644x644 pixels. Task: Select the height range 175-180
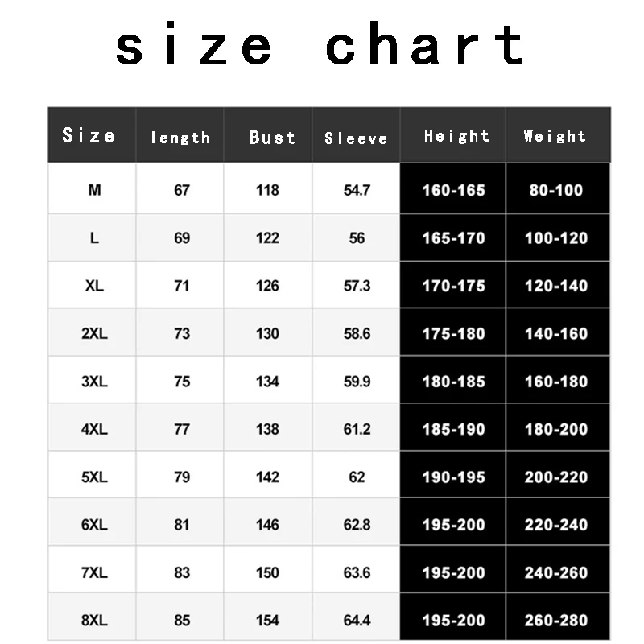click(x=453, y=333)
